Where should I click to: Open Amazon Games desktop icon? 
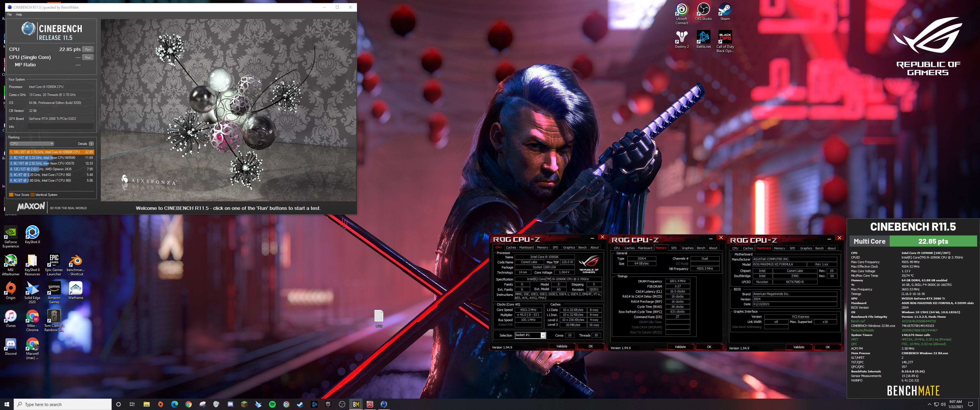(x=54, y=292)
